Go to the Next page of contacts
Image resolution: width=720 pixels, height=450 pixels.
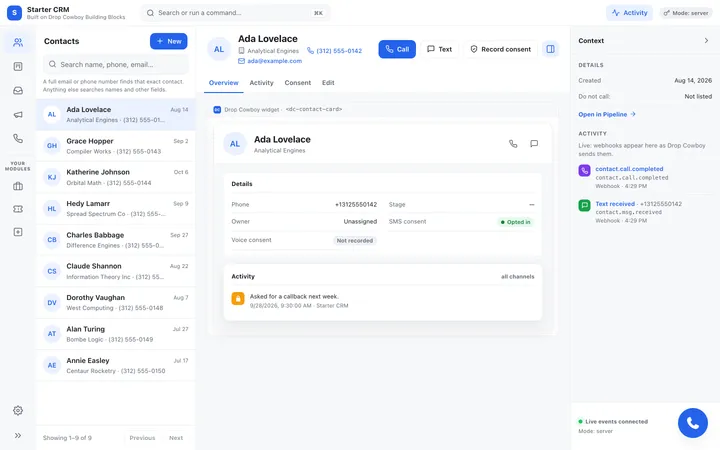176,438
